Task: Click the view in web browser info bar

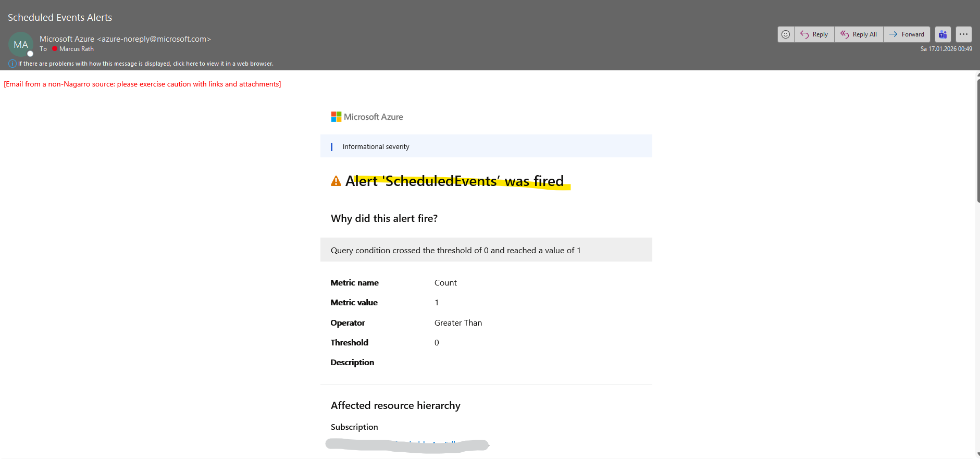Action: (x=146, y=64)
